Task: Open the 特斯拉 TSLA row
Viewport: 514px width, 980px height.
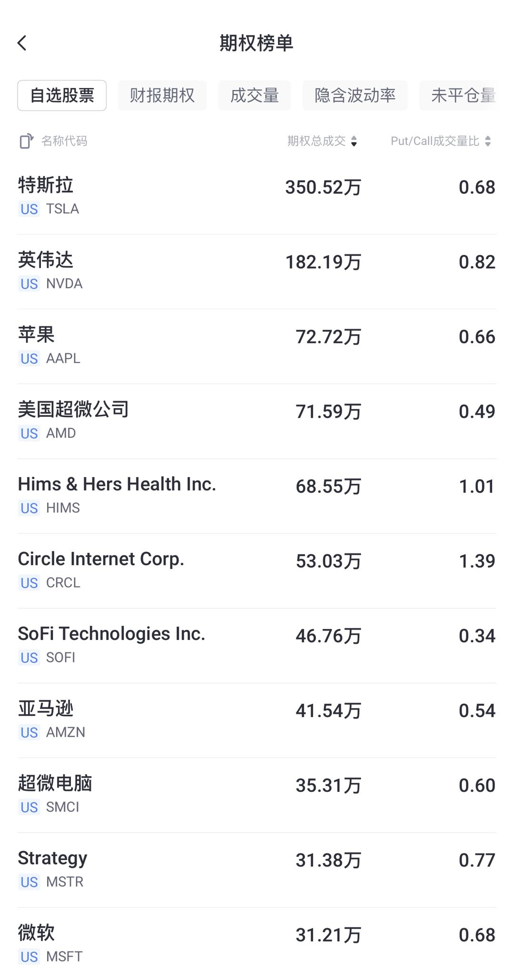Action: pos(257,196)
